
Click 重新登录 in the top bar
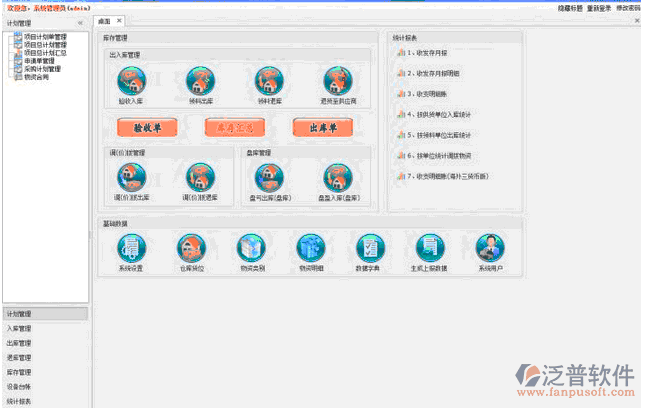pyautogui.click(x=599, y=8)
